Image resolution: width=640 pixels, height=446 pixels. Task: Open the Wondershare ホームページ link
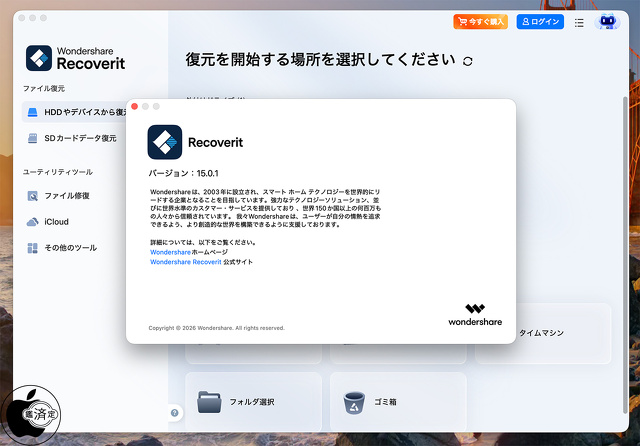coord(189,252)
